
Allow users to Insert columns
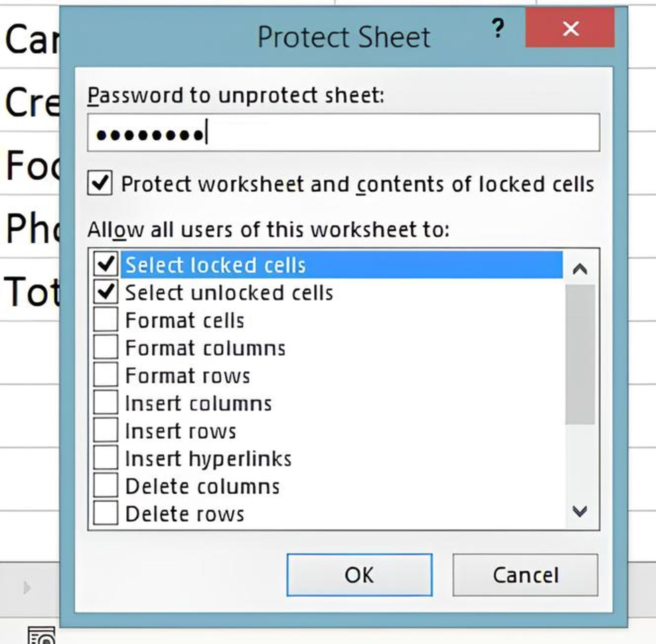tap(106, 402)
